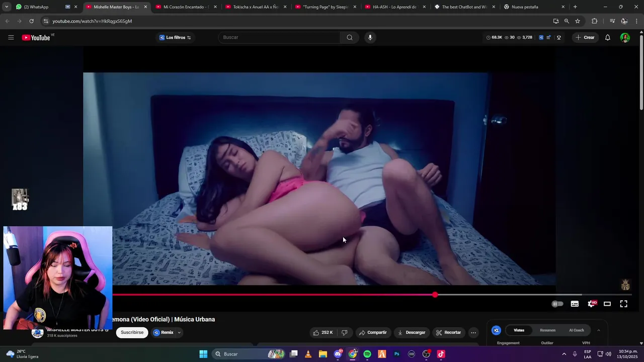Go back in browser history
This screenshot has width=644, height=362.
pyautogui.click(x=7, y=21)
